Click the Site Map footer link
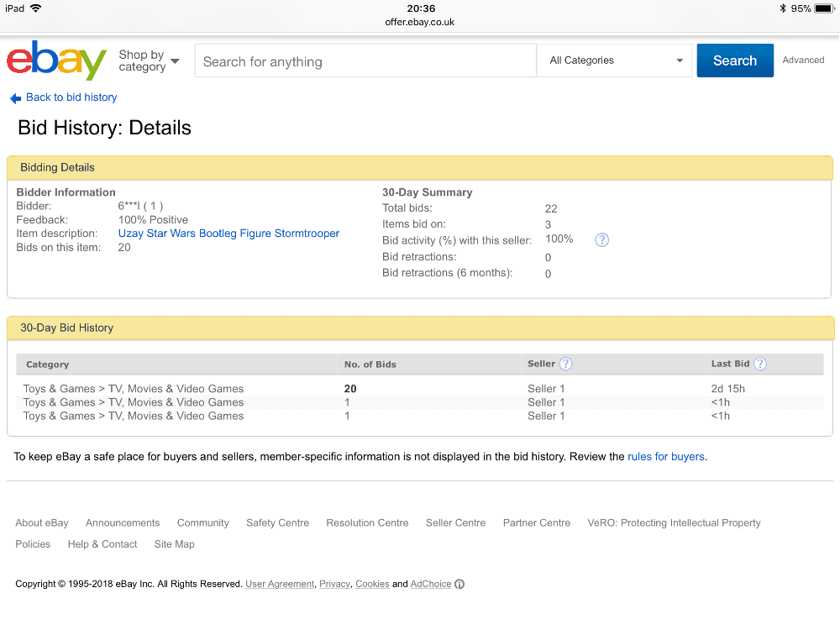 (x=174, y=544)
